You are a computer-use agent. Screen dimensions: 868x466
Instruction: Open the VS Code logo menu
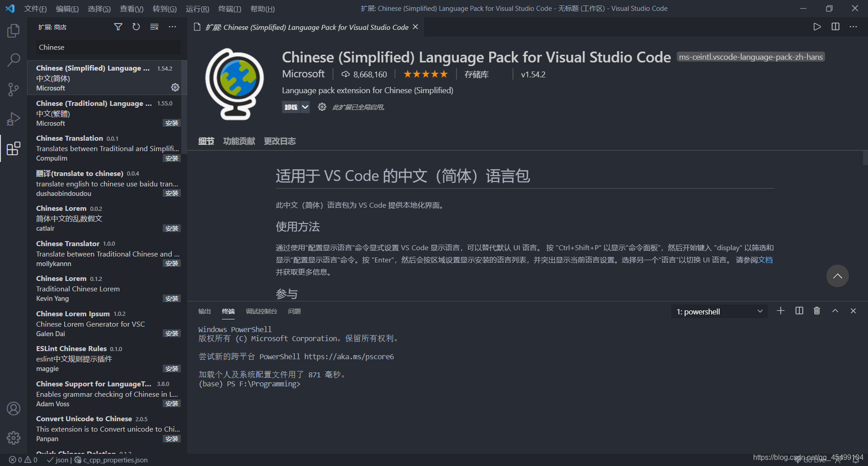click(10, 9)
